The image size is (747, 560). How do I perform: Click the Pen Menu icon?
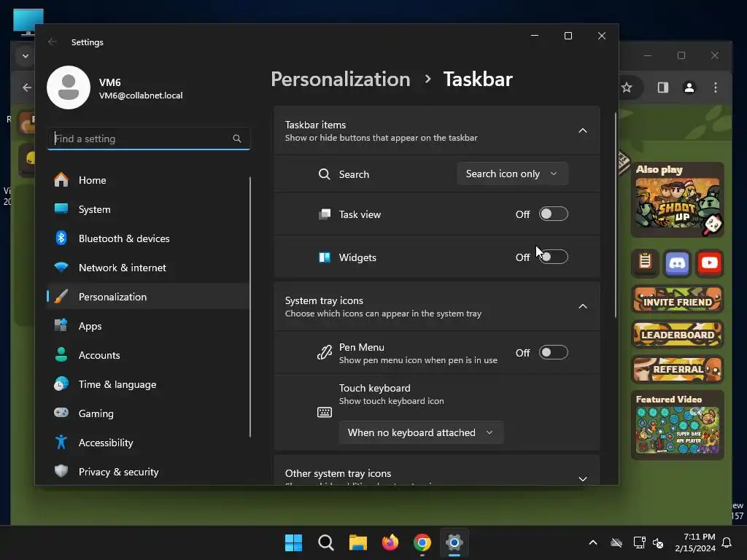(x=325, y=353)
